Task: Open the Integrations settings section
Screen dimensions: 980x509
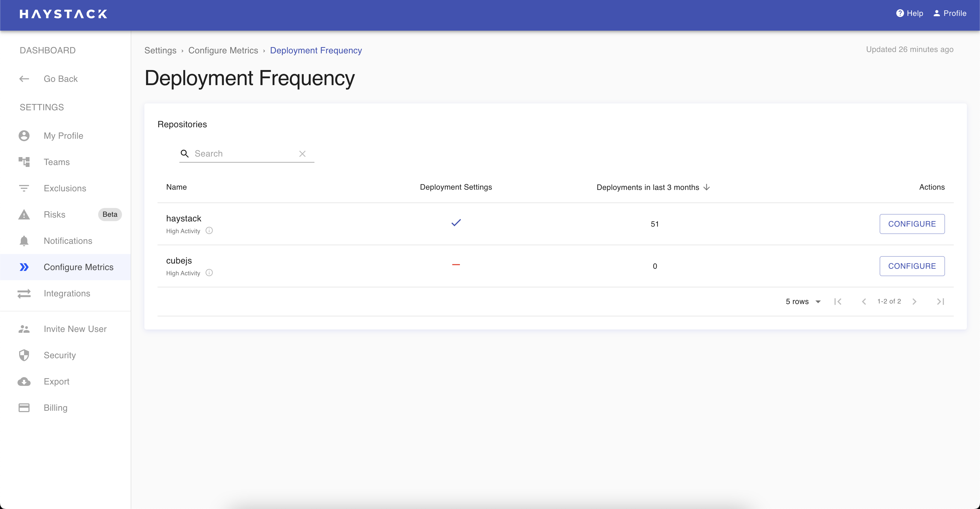Action: [x=67, y=294]
